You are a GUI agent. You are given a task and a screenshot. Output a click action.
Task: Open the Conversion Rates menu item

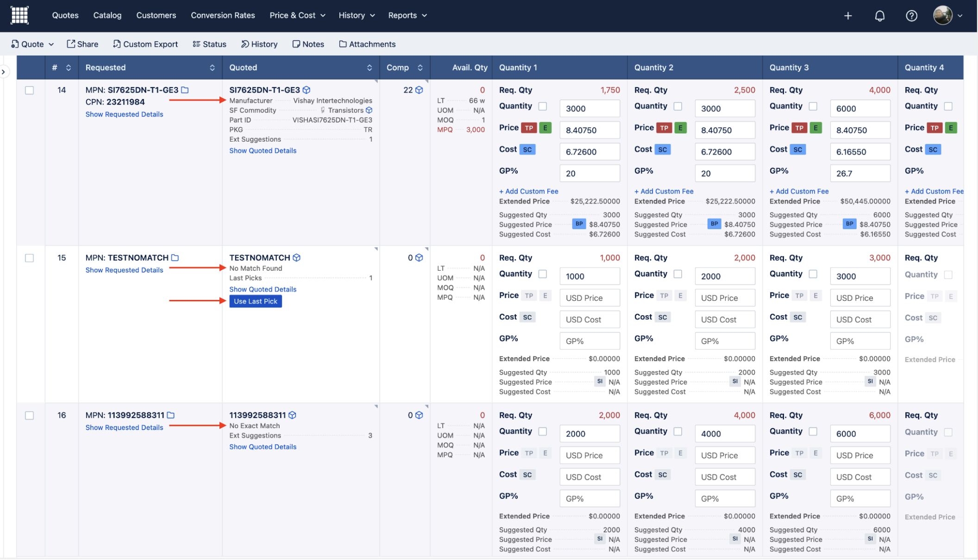click(223, 15)
